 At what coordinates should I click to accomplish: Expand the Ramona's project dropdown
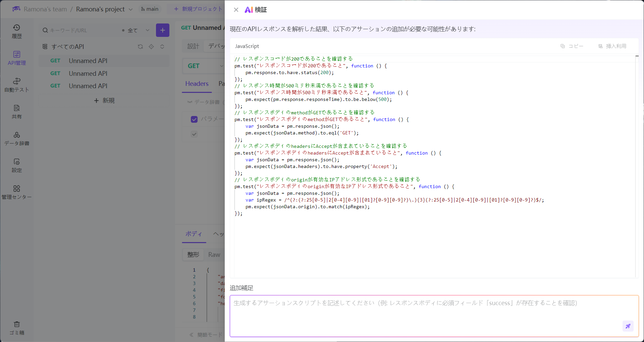pos(131,9)
